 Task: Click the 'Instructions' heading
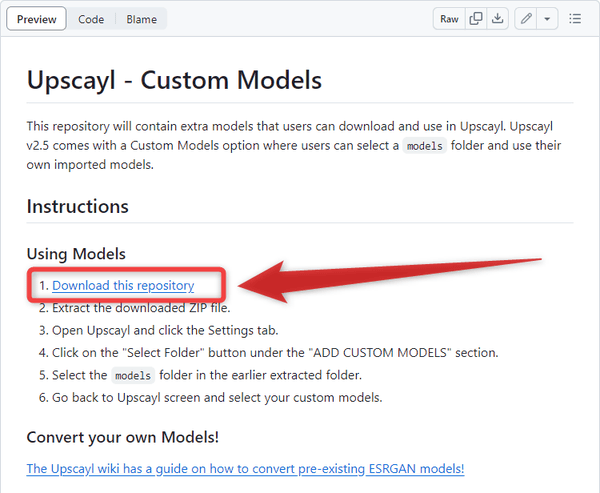pos(78,206)
